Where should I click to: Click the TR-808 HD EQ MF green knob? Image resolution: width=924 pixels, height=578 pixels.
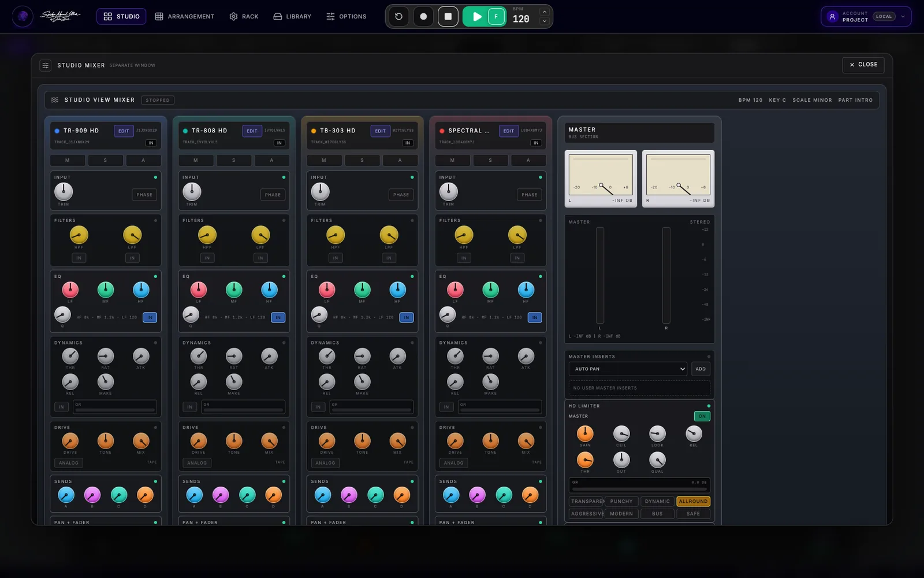coord(234,289)
